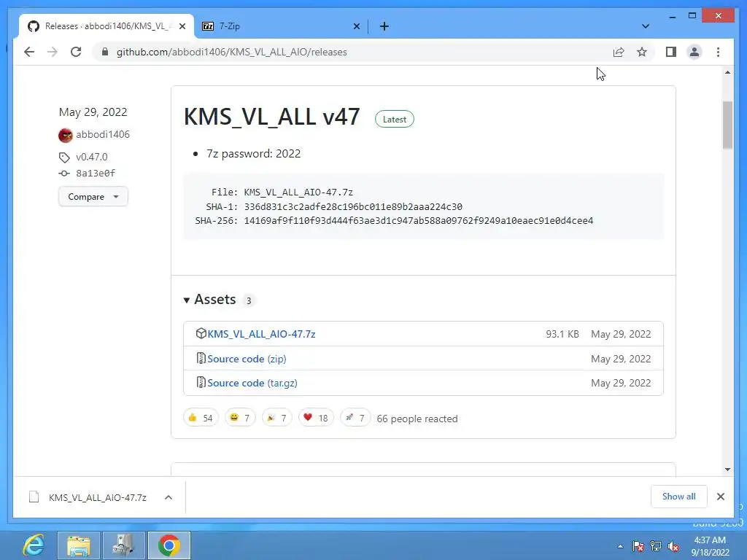Viewport: 747px width, 560px height.
Task: Click the vertical scrollbar thumb
Action: click(727, 125)
